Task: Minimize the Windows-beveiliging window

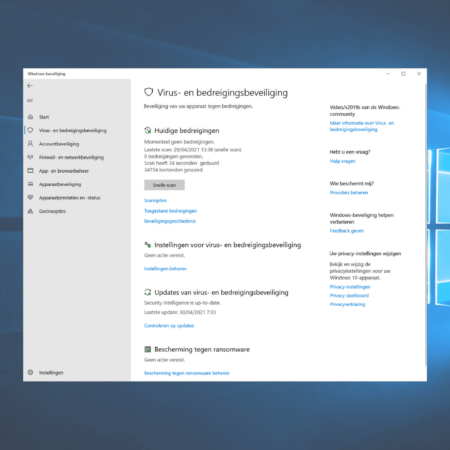Action: click(388, 74)
